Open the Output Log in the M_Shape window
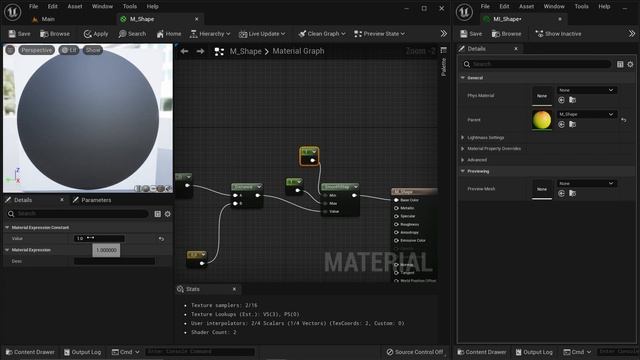 click(x=82, y=352)
